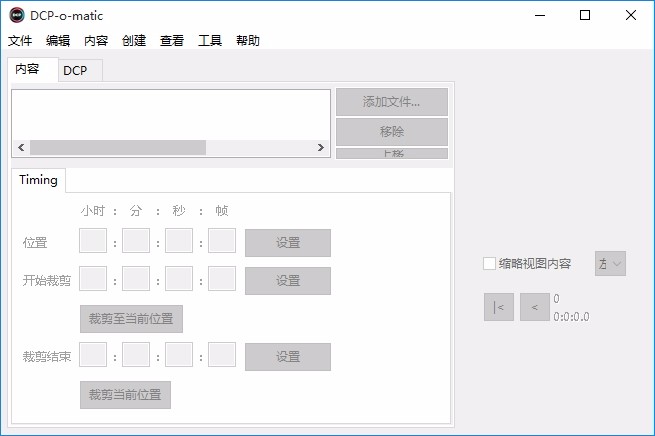Viewport: 655px width, 436px height.
Task: Minimize the DCP-o-matic window
Action: (x=540, y=15)
